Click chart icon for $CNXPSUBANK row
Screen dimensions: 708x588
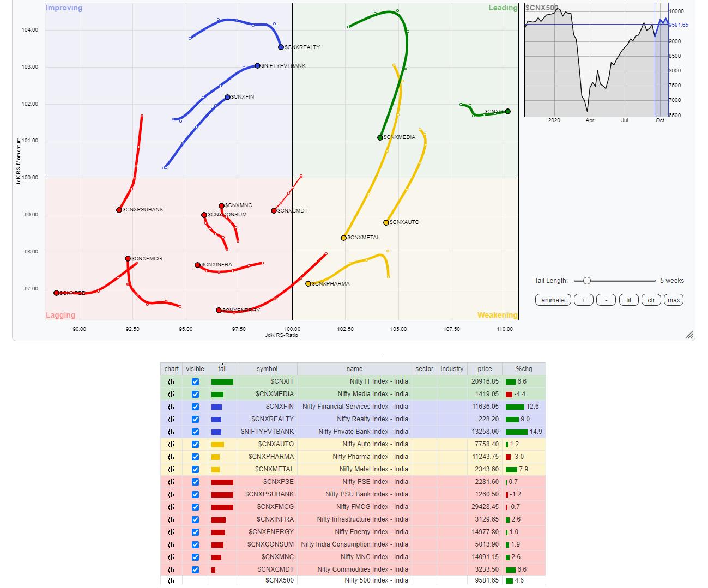tap(171, 494)
